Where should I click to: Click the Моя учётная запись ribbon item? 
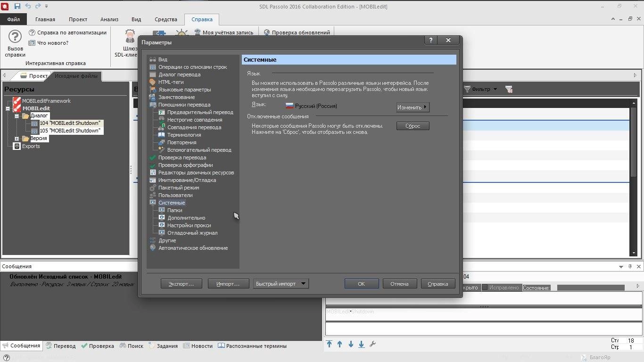[x=224, y=33]
